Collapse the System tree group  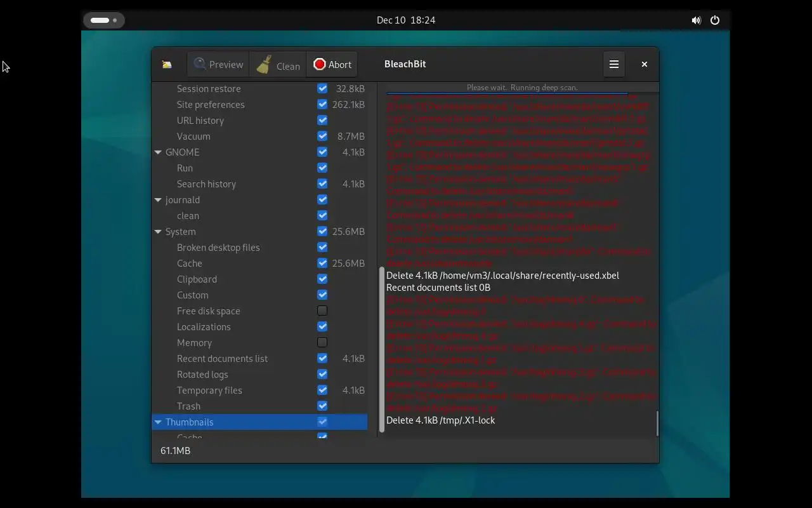[x=158, y=232]
